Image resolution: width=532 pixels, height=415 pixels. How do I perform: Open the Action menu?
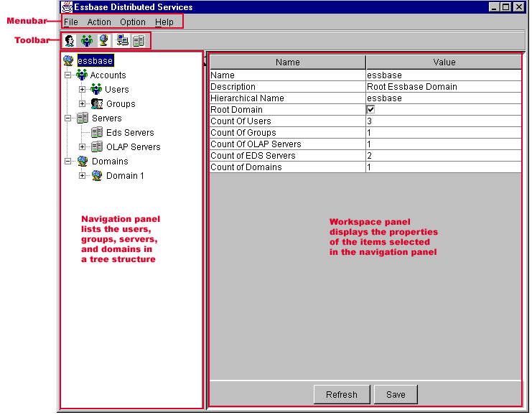(99, 22)
